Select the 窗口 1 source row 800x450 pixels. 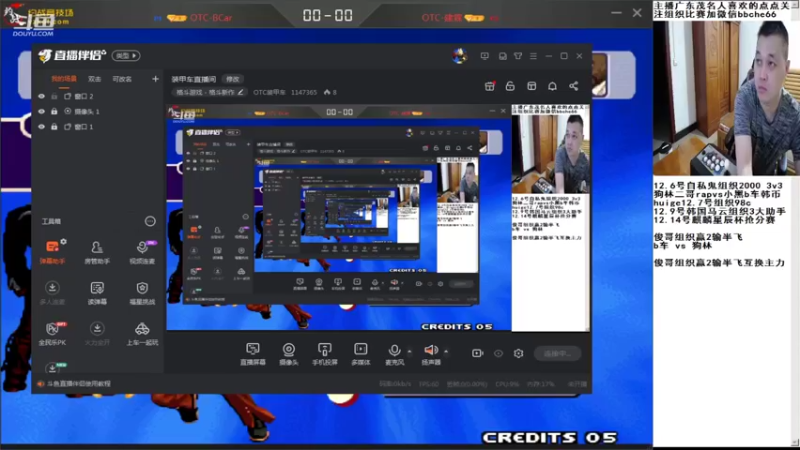coord(97,127)
